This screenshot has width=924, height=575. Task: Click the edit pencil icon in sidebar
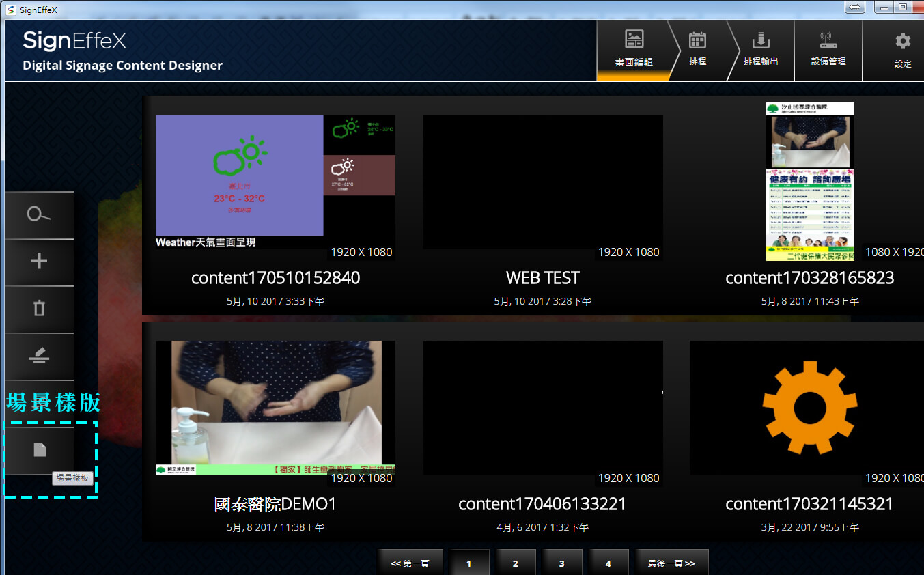point(39,356)
